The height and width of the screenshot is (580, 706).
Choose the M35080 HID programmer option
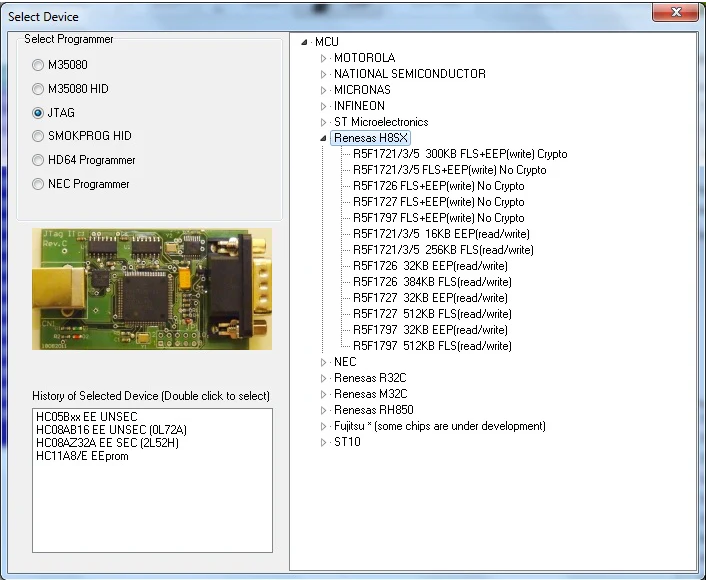click(x=38, y=89)
